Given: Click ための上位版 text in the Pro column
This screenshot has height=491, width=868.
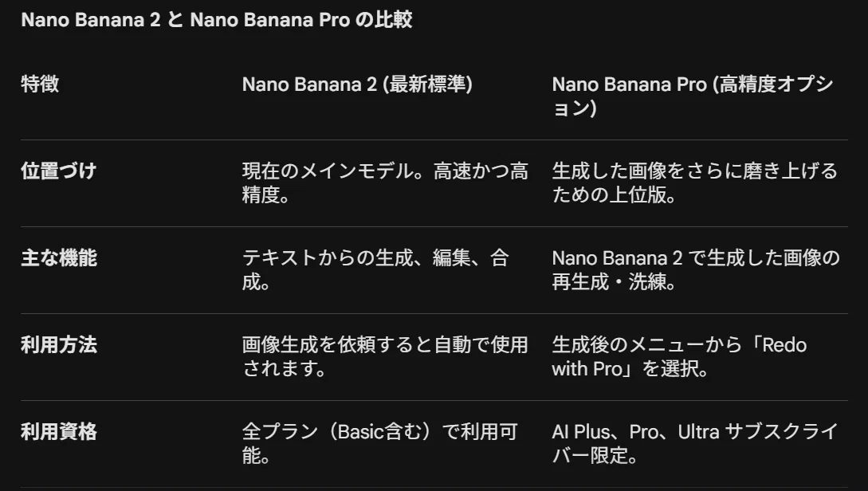Looking at the screenshot, I should click(x=614, y=194).
